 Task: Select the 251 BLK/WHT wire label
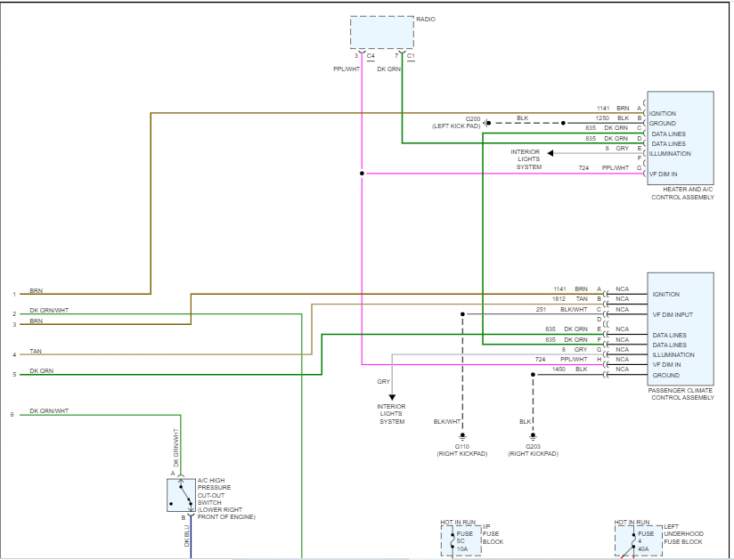coord(561,310)
